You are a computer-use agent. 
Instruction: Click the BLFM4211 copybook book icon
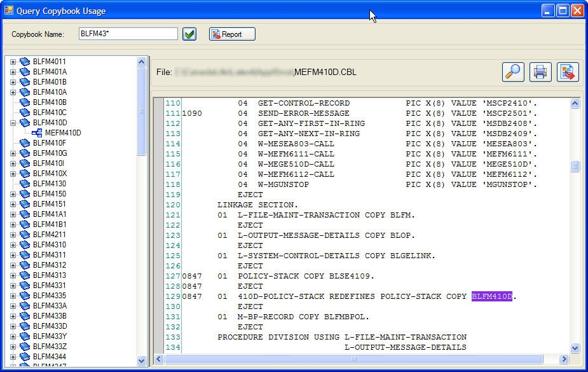click(x=25, y=235)
